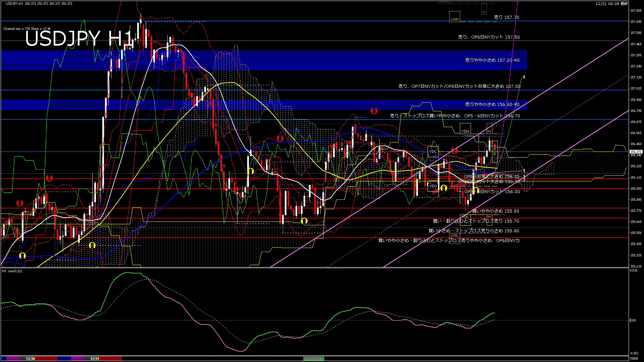Click the USDJPY,H1 symbol header text
644x362 pixels.
click(x=14, y=3)
